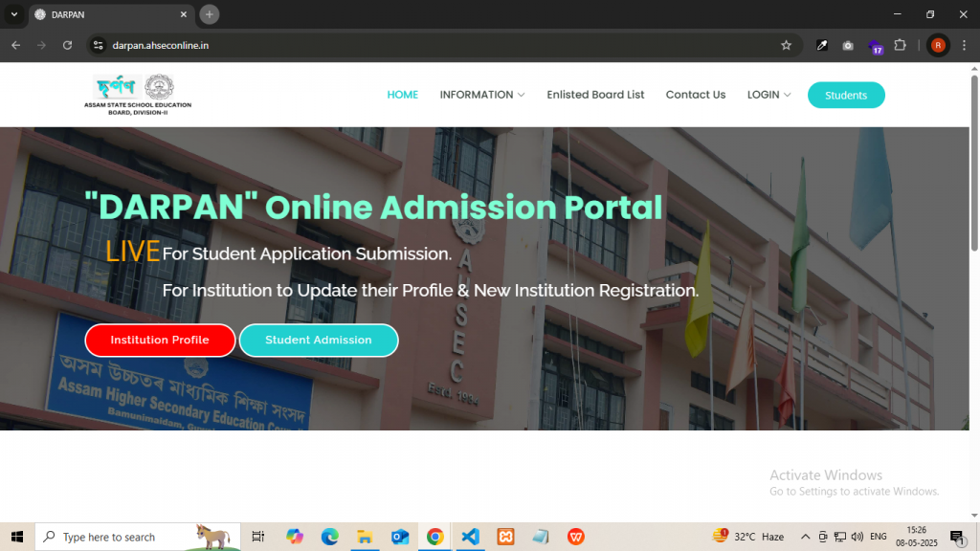Screen dimensions: 980x551
Task: Select the Chrome icon in the taskbar
Action: coord(435,537)
